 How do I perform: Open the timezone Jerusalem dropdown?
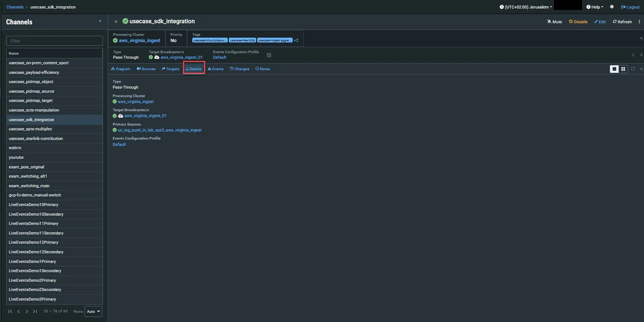click(x=526, y=7)
